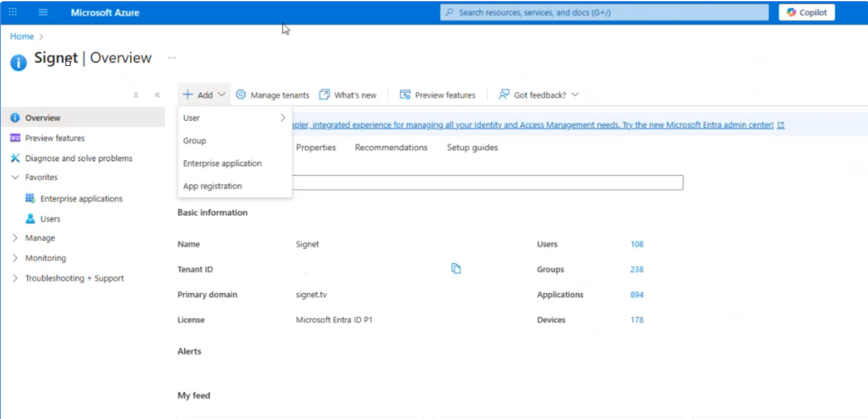
Task: Click the search resources input field
Action: [x=604, y=12]
